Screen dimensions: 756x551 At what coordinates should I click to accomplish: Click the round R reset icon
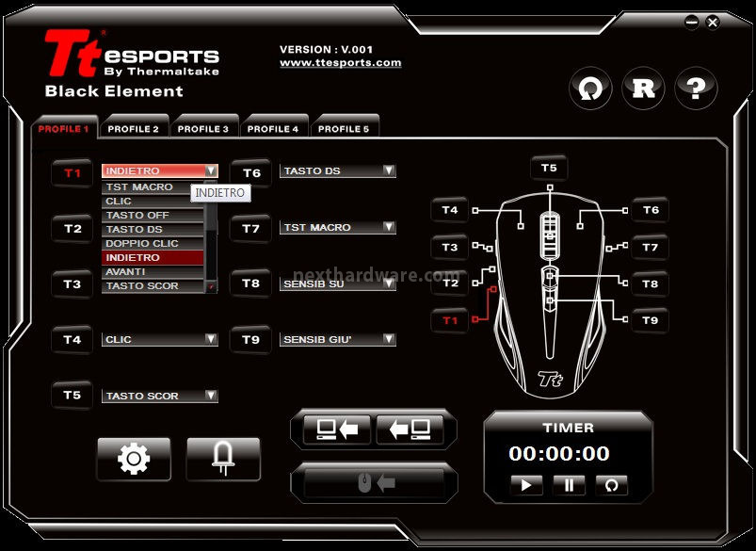coord(644,89)
